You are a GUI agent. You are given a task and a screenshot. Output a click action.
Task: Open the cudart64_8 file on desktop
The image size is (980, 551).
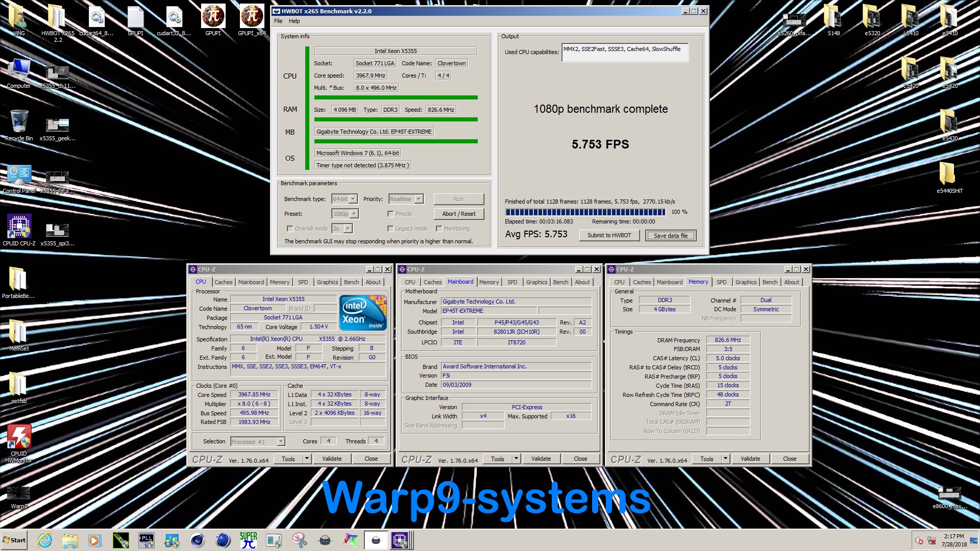click(x=96, y=20)
